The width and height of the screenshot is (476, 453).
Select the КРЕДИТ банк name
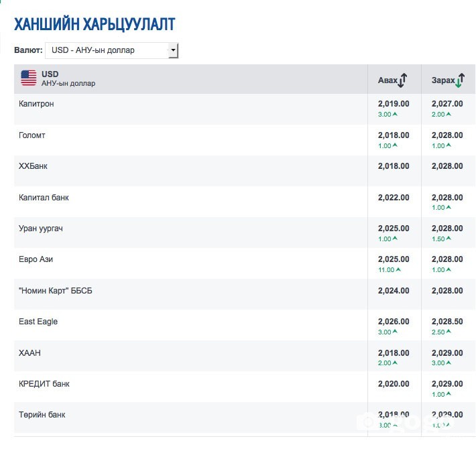click(x=44, y=384)
